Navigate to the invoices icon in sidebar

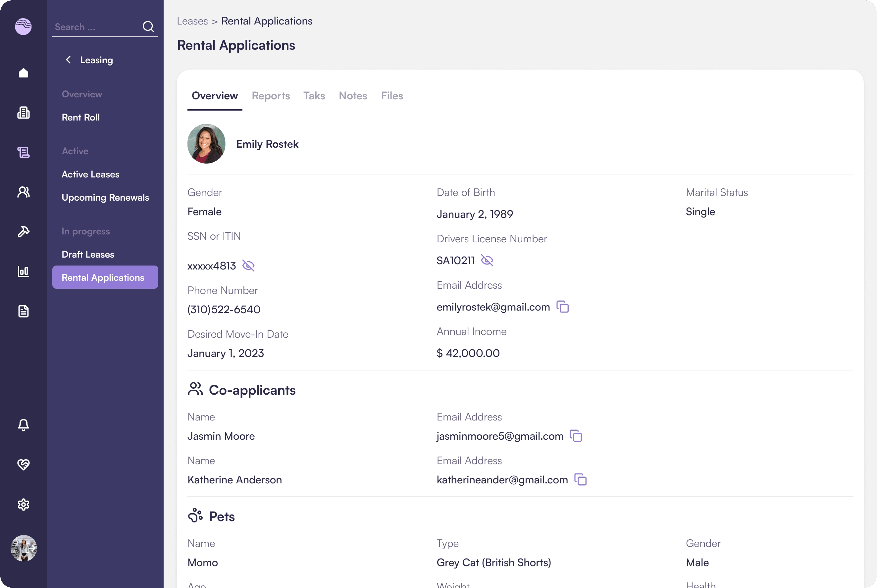24,311
